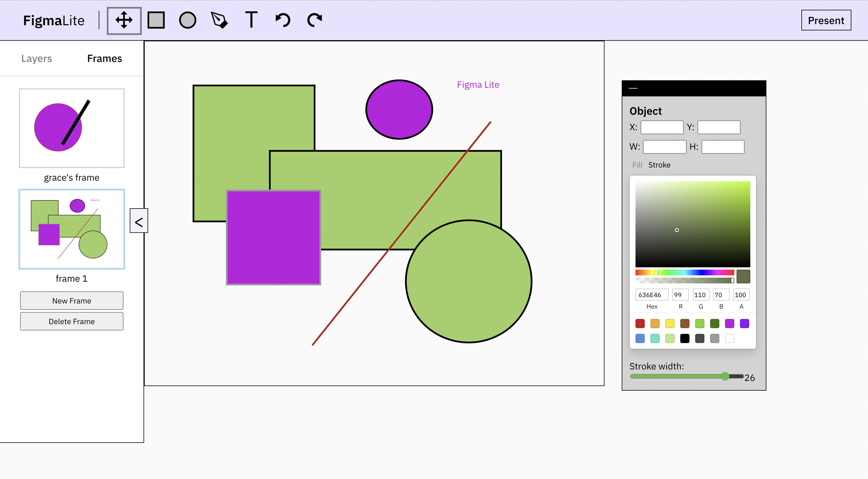Pick the black color swatch
The height and width of the screenshot is (479, 868).
click(685, 338)
